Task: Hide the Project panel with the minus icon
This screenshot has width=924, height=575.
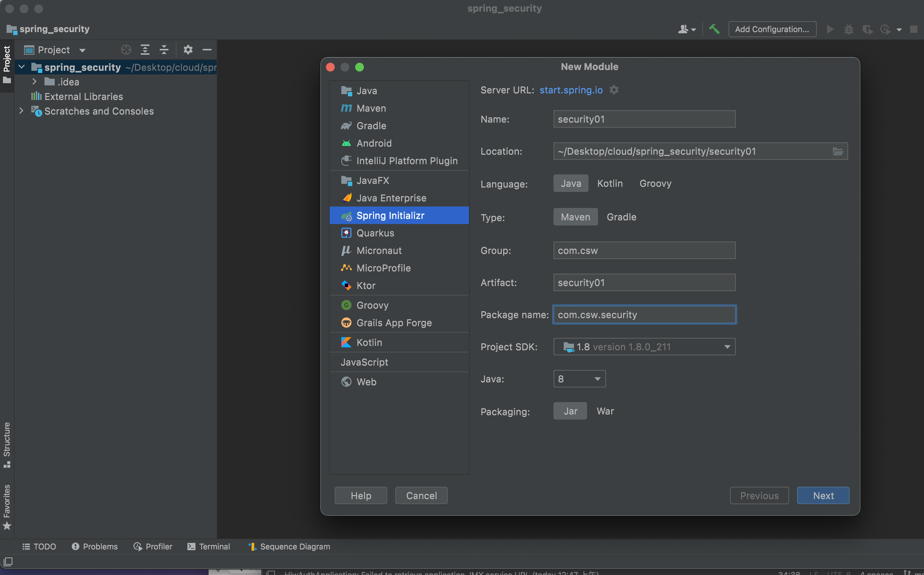Action: coord(207,50)
